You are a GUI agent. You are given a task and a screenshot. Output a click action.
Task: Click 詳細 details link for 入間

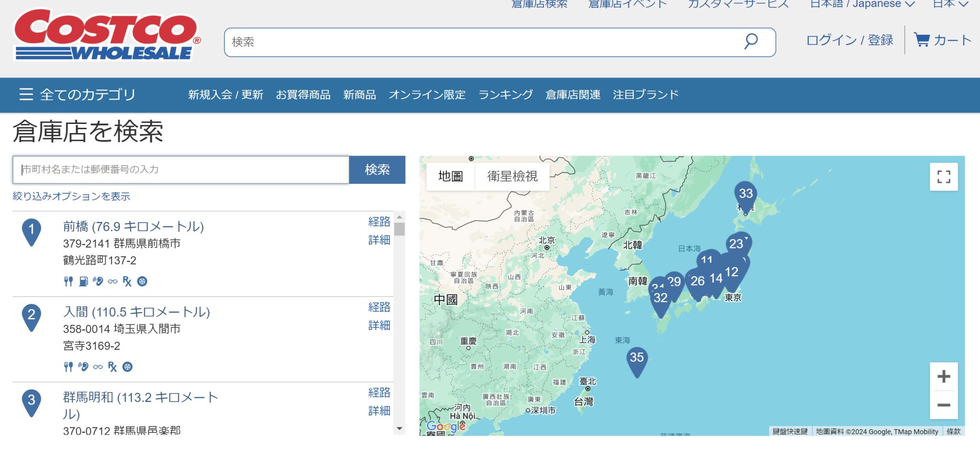(379, 325)
